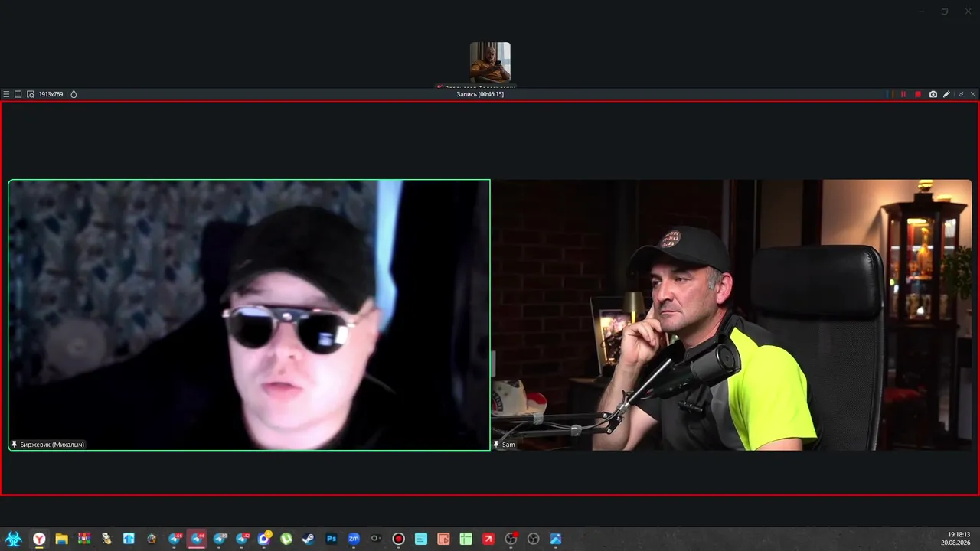Open File Explorer from the taskbar
The width and height of the screenshot is (980, 551).
(61, 539)
